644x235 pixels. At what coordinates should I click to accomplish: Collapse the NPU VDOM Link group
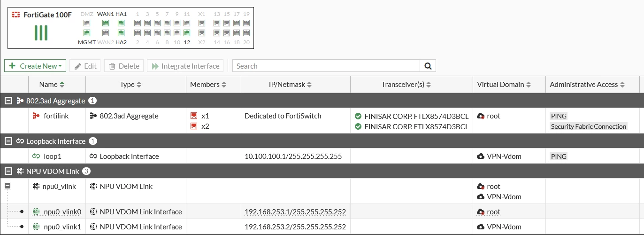tap(8, 171)
